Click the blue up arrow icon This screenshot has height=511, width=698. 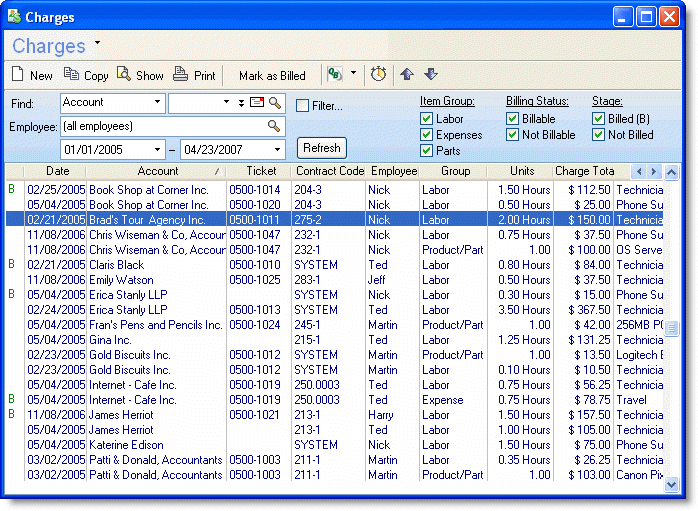pos(407,75)
